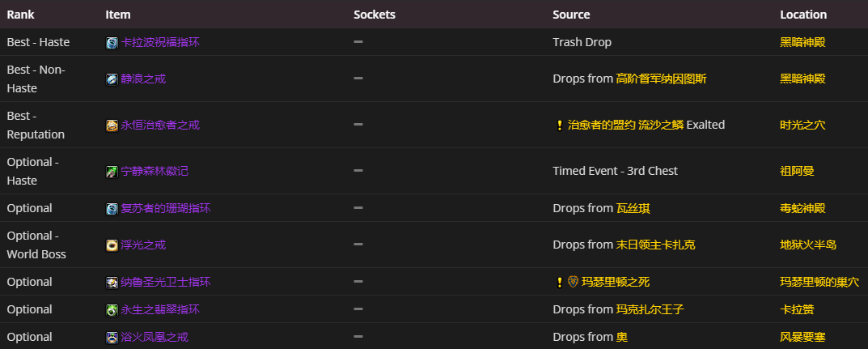Viewport: 868px width, 349px height.
Task: Open the 高阶督军纳因图斯 boss link
Action: pyautogui.click(x=661, y=79)
